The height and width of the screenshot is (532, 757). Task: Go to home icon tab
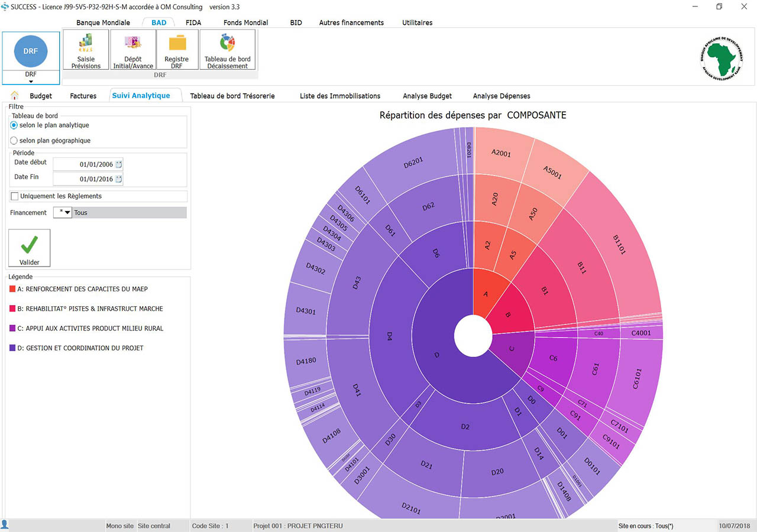click(x=15, y=95)
